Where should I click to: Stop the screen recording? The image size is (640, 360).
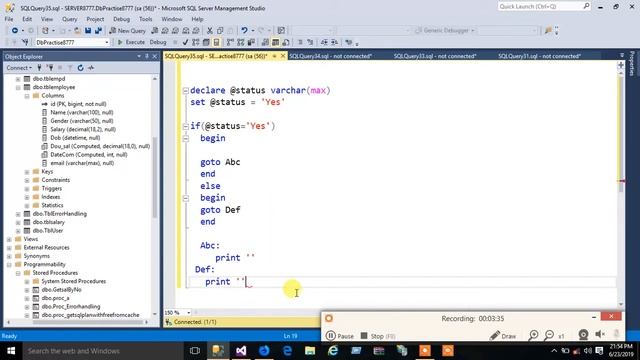[378, 336]
